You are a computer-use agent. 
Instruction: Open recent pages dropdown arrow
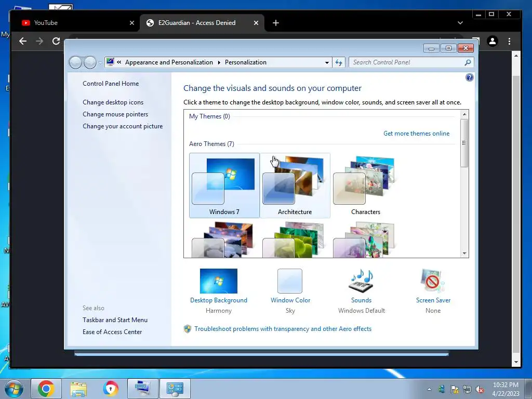(100, 63)
